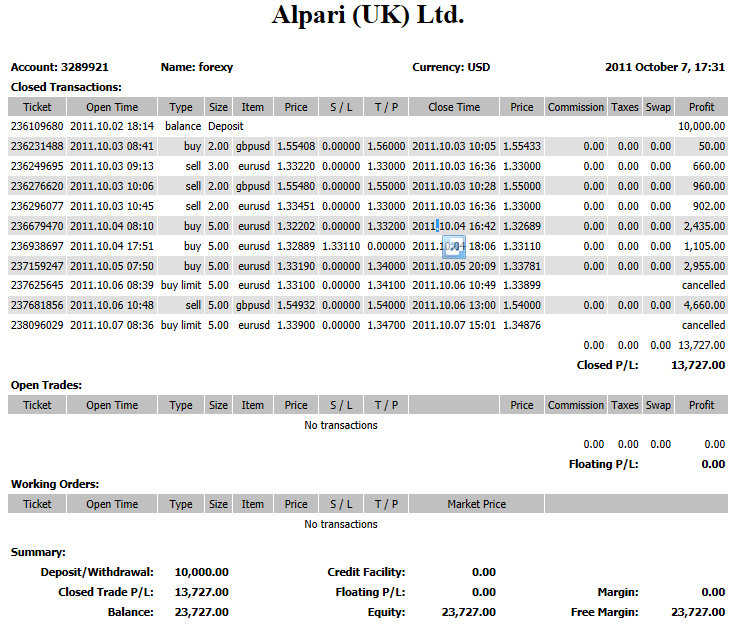Viewport: 736px width, 624px height.
Task: Click the 10,000.00 deposit profit value
Action: pyautogui.click(x=701, y=126)
